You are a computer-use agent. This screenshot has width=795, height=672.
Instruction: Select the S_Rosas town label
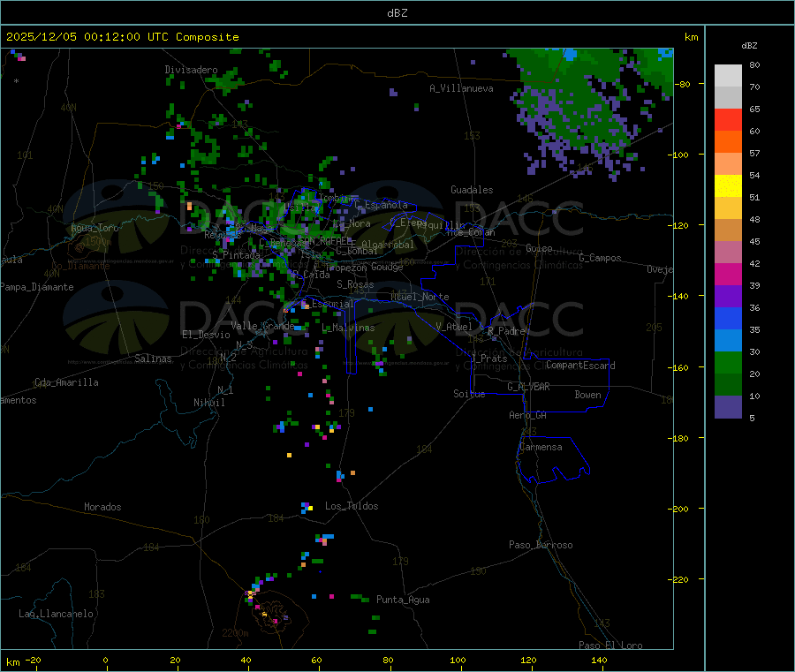click(x=355, y=284)
